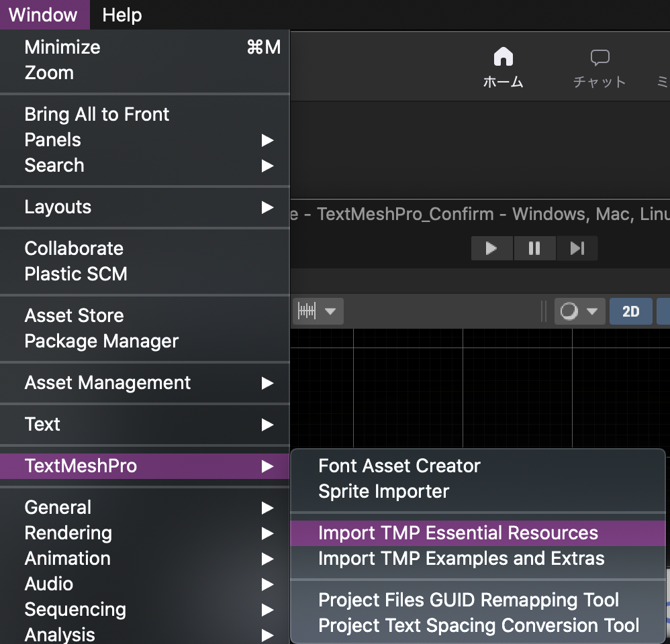
Task: Open the draw mode sphere dropdown
Action: point(579,311)
